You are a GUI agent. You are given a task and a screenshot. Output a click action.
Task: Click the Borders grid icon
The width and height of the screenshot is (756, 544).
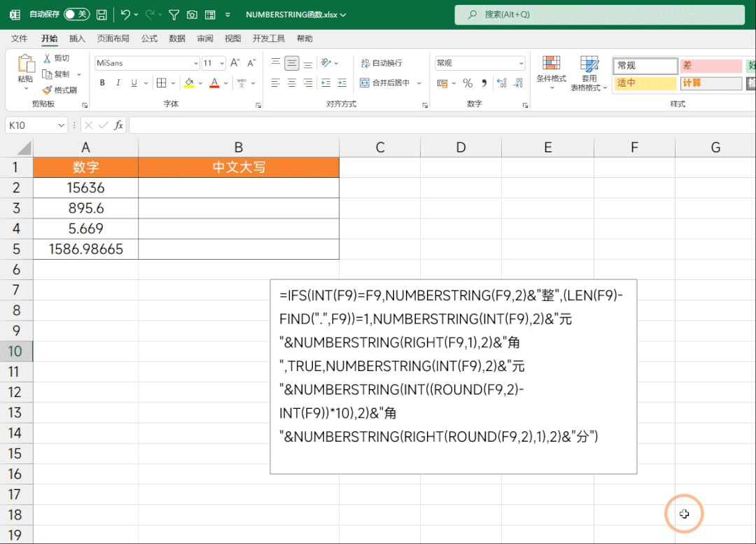tap(162, 83)
